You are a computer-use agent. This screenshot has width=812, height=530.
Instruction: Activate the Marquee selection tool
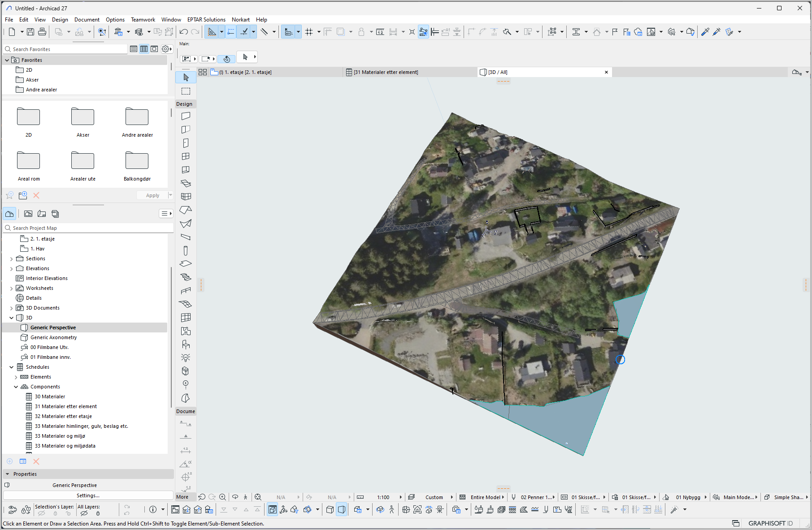click(x=186, y=91)
